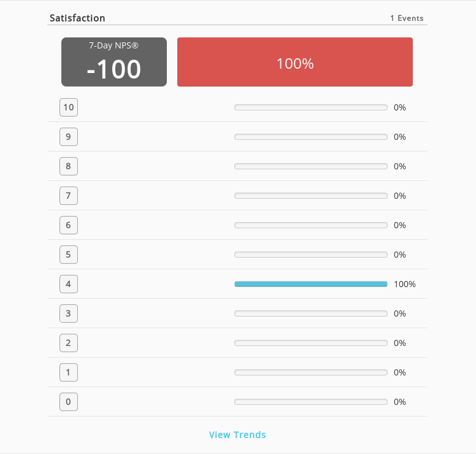
Task: Click the empty progress bar for score 10
Action: click(311, 107)
